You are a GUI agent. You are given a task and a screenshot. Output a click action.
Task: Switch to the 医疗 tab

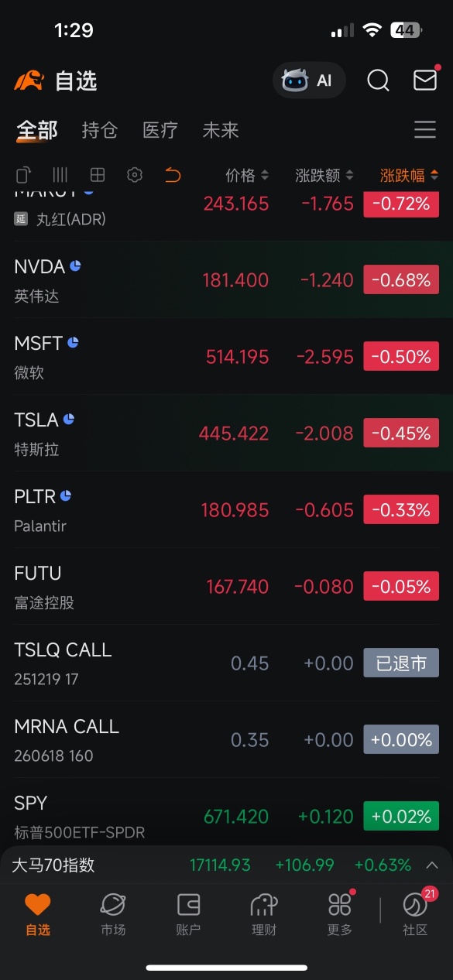(x=160, y=130)
